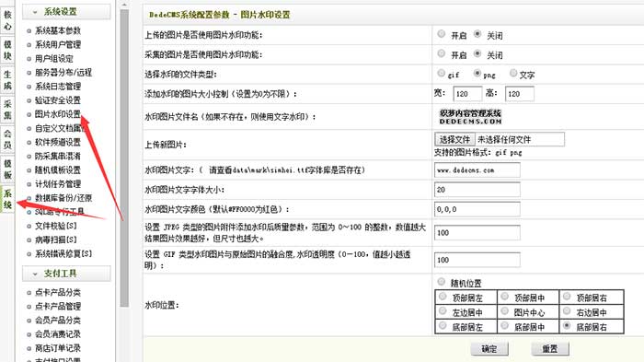Enable watermark for uploaded images (开启)

tap(441, 34)
